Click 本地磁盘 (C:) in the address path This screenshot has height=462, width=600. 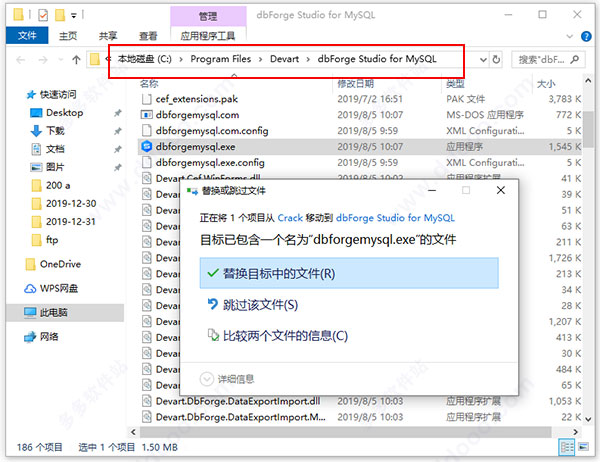[x=144, y=59]
